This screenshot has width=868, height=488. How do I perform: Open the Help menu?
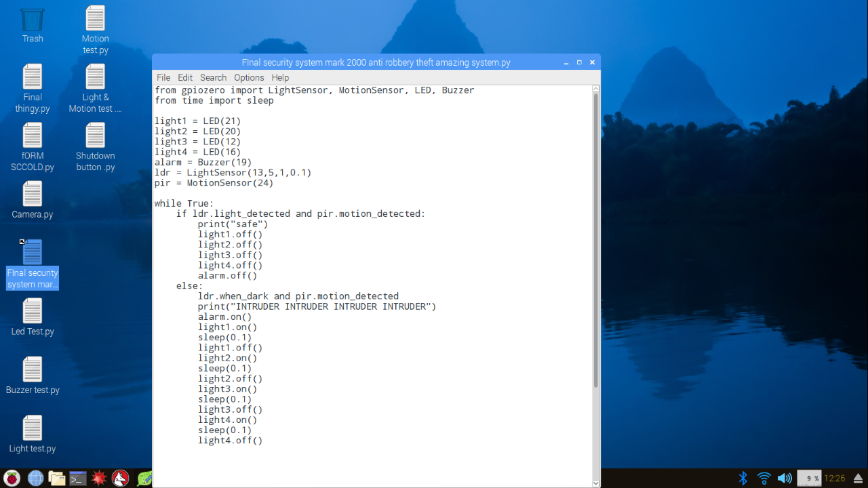280,77
